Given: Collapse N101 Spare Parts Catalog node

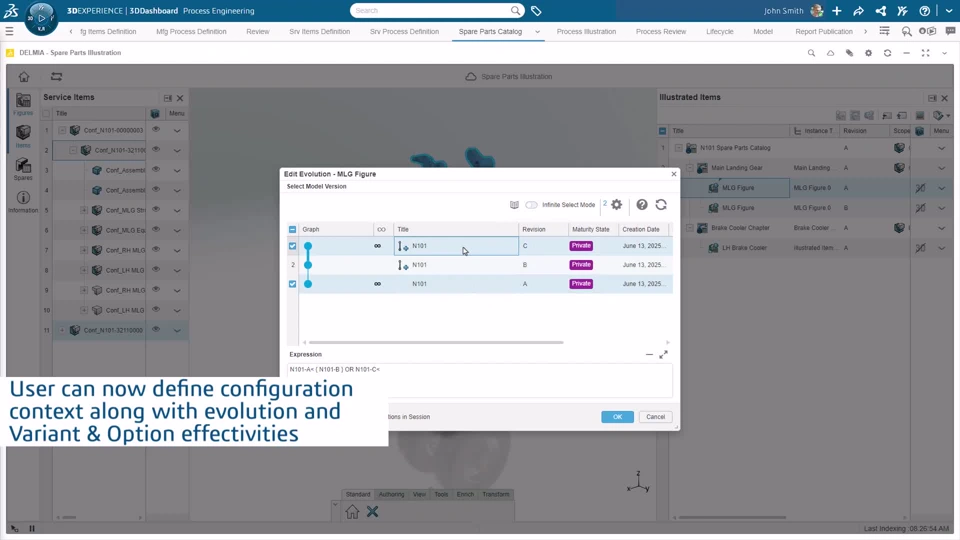Looking at the screenshot, I should (678, 148).
